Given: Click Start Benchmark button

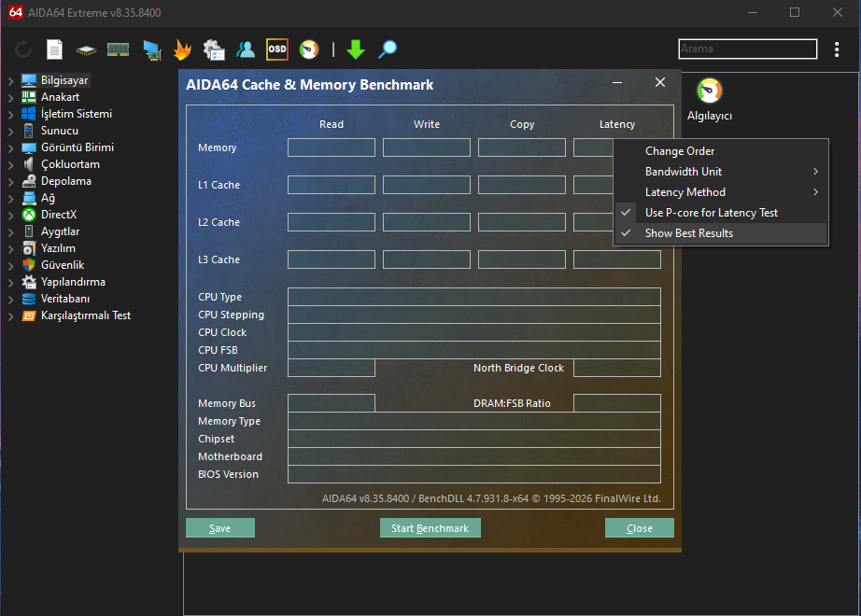Looking at the screenshot, I should [x=430, y=528].
